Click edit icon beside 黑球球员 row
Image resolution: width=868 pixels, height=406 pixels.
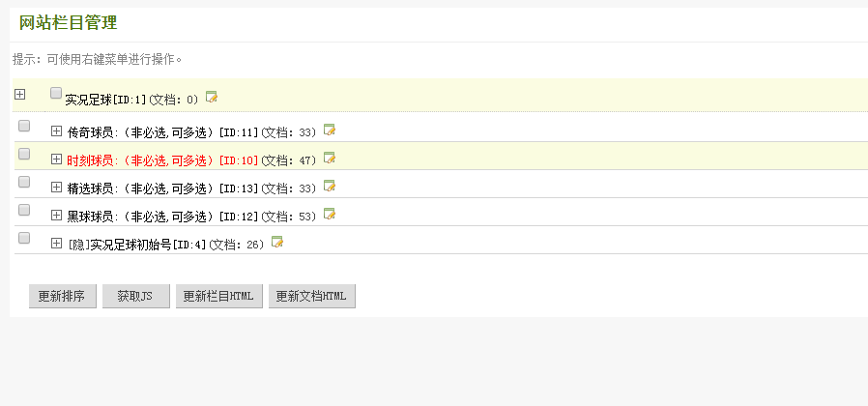click(x=330, y=214)
